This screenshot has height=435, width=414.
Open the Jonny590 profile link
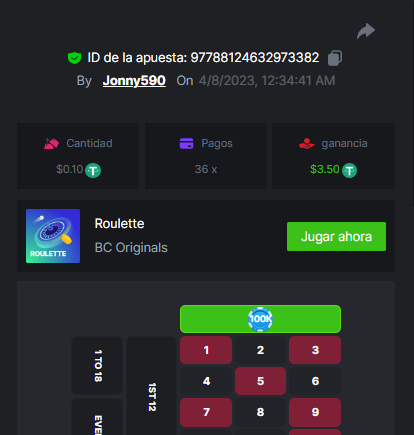click(134, 81)
